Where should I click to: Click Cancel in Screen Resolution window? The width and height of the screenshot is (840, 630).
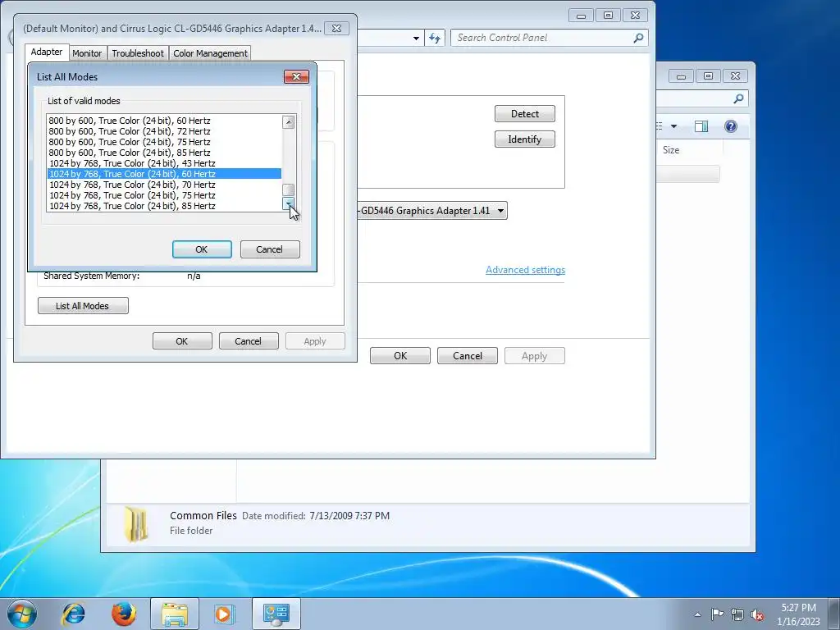467,356
